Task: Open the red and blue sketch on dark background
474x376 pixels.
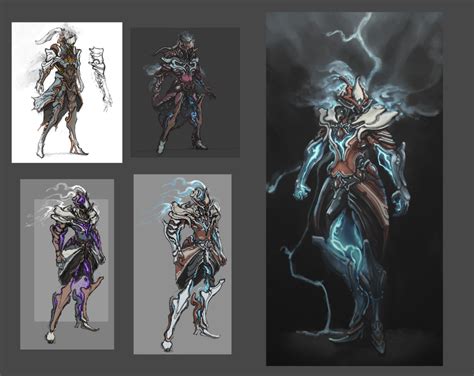Action: pos(185,92)
